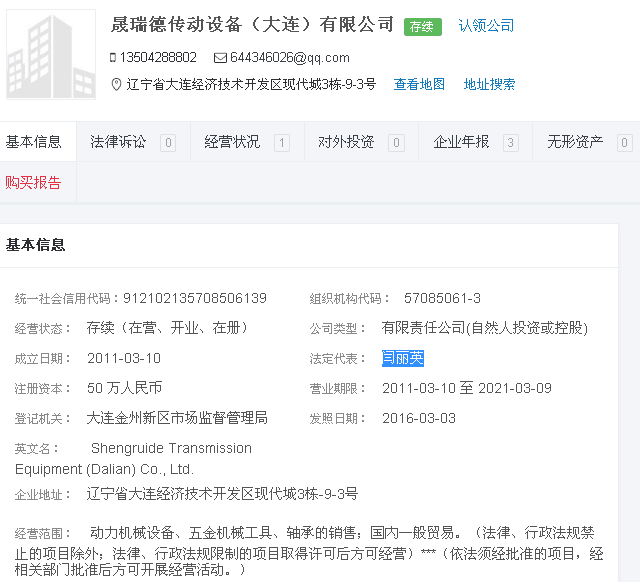Click the phone number 13504288802
640x582 pixels.
point(158,58)
